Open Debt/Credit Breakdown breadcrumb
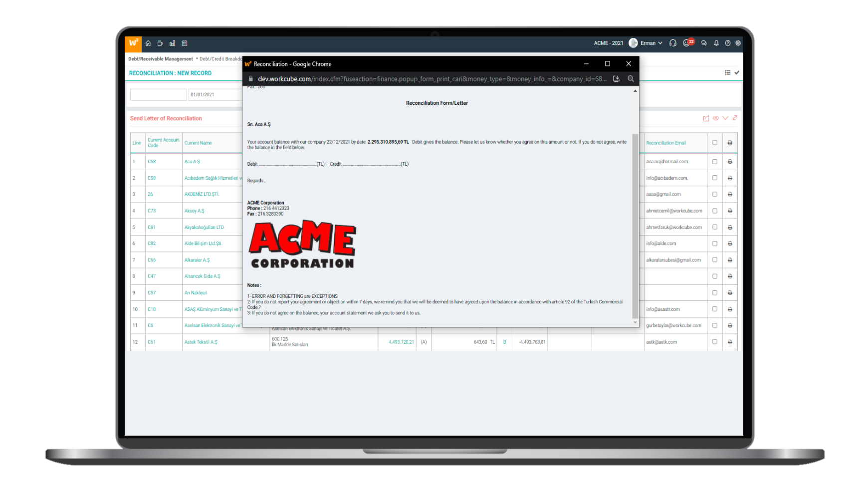The width and height of the screenshot is (868, 499). [x=220, y=59]
